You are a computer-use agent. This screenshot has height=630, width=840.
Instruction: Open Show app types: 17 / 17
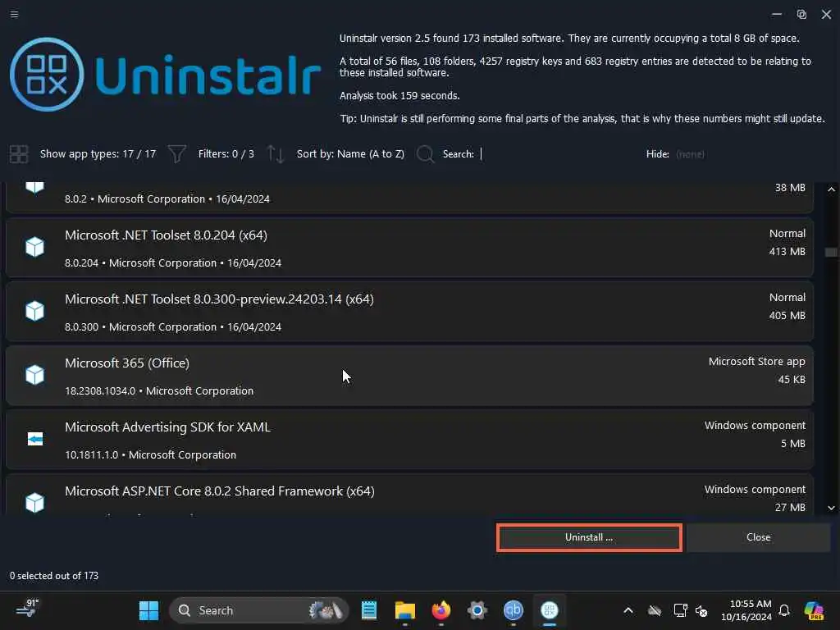(x=98, y=154)
